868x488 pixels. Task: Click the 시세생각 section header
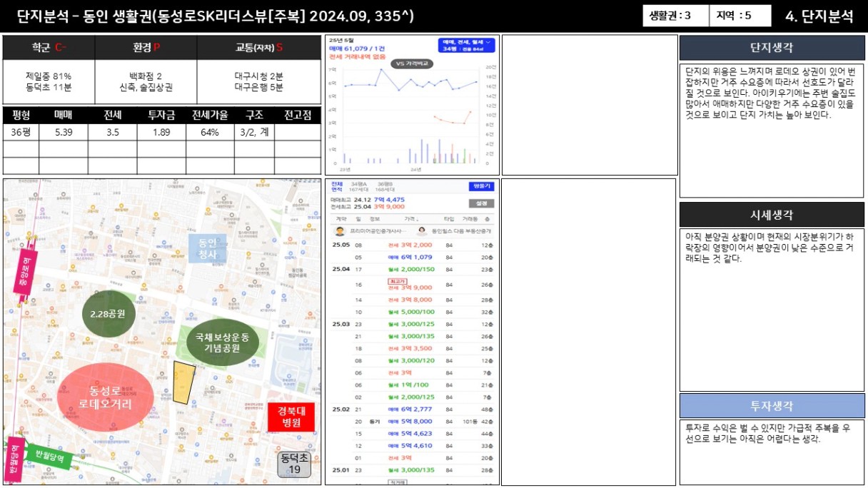click(772, 215)
